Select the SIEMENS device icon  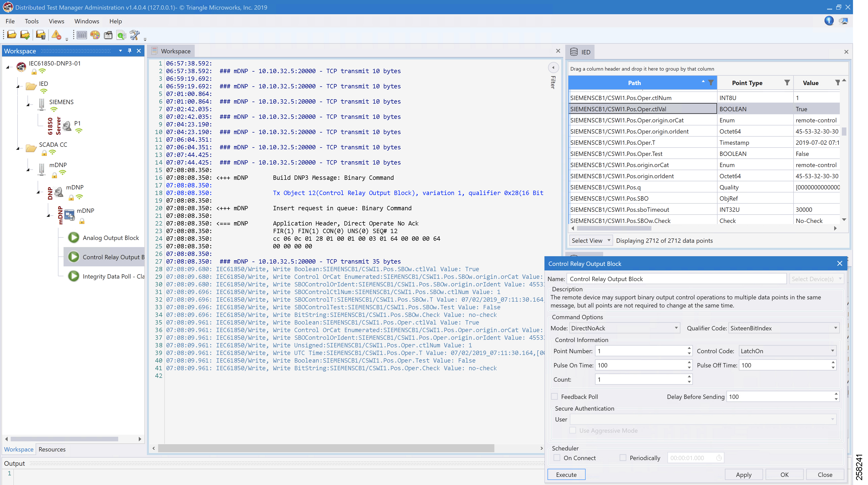[x=41, y=104]
